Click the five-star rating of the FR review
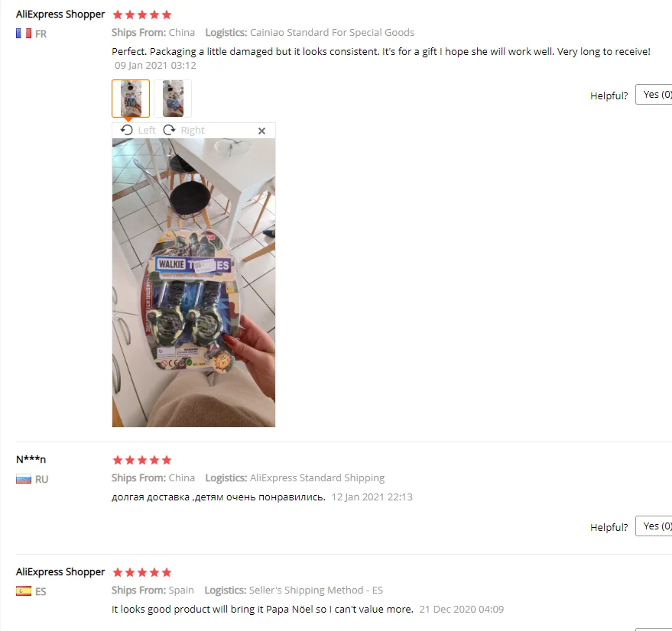Viewport: 672px width, 631px height. (x=142, y=15)
